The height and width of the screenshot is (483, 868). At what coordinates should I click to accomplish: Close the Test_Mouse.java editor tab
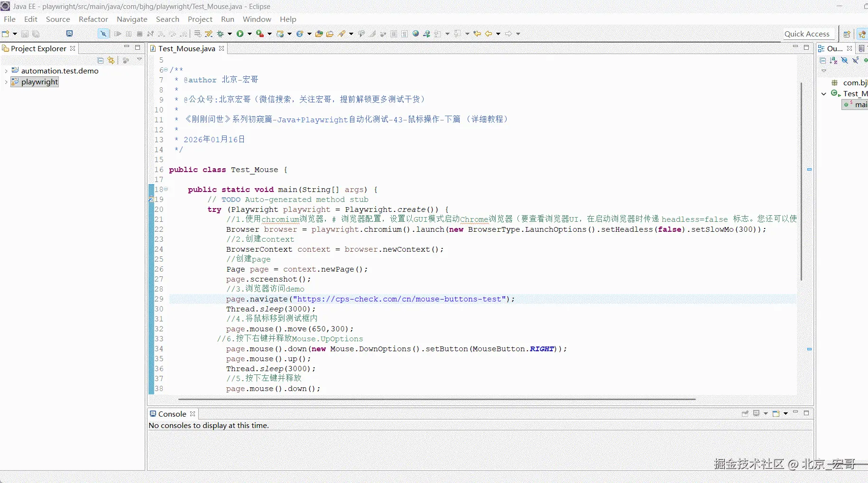point(222,48)
